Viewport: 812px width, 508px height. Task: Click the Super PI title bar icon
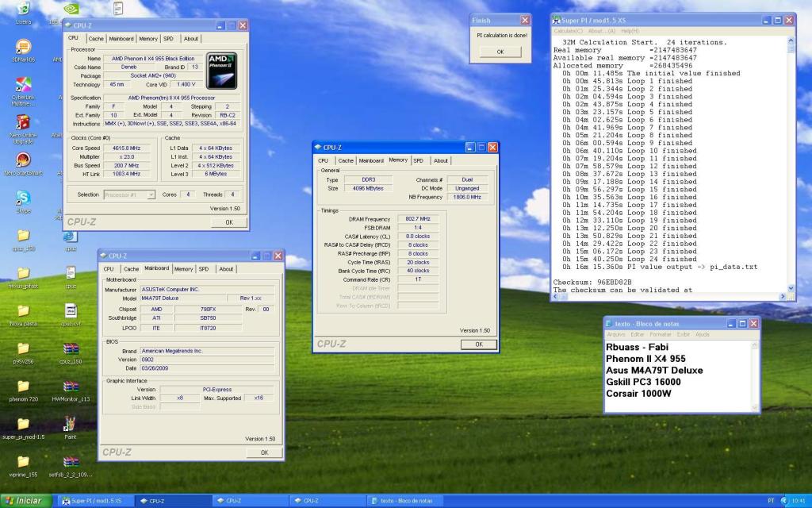[557, 20]
